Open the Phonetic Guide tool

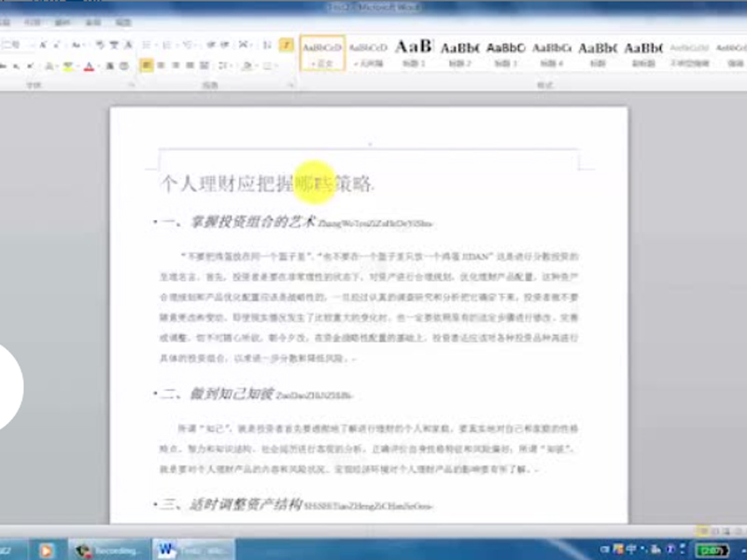114,45
